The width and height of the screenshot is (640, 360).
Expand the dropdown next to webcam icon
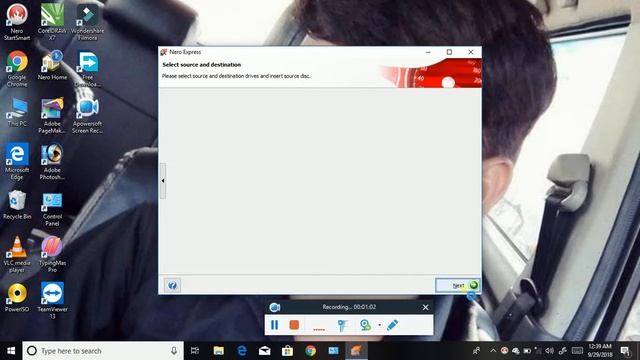coord(379,325)
